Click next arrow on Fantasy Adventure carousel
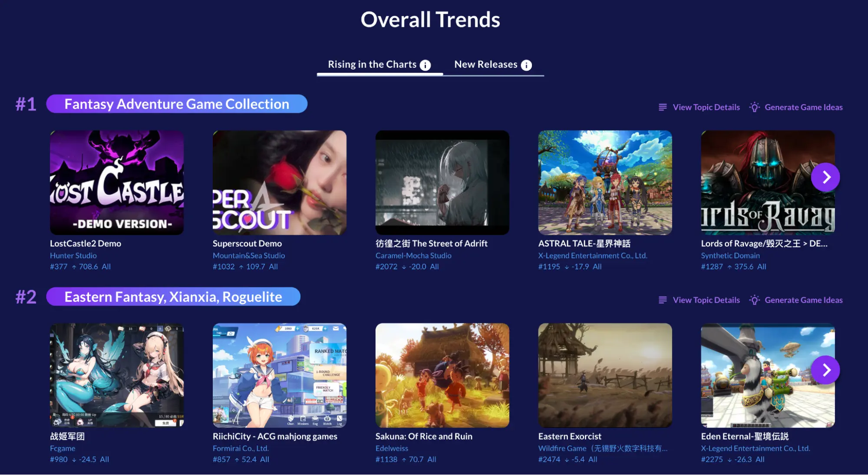This screenshot has height=475, width=868. [825, 177]
